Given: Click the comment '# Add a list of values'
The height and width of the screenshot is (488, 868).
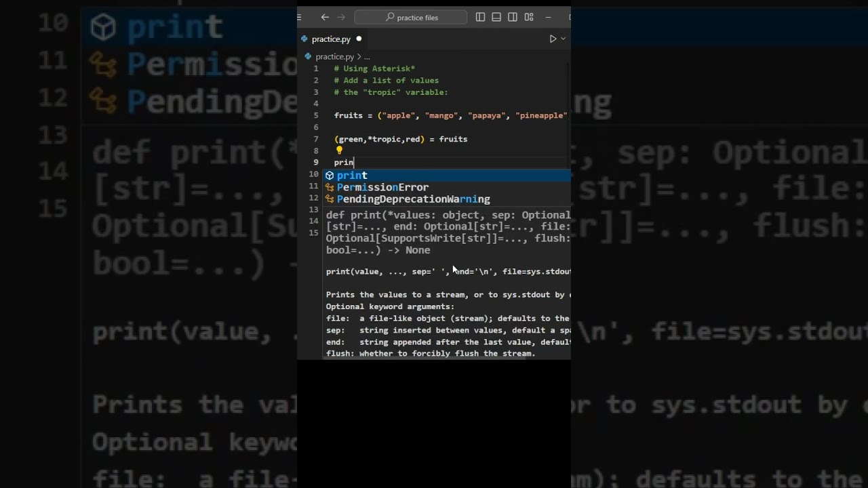Looking at the screenshot, I should pos(386,80).
